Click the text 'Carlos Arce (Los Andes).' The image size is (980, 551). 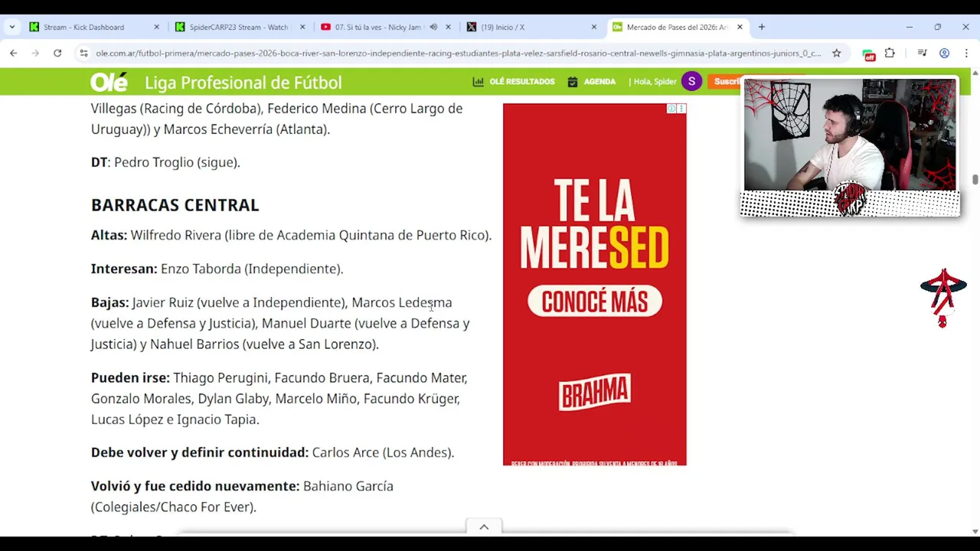(x=383, y=452)
